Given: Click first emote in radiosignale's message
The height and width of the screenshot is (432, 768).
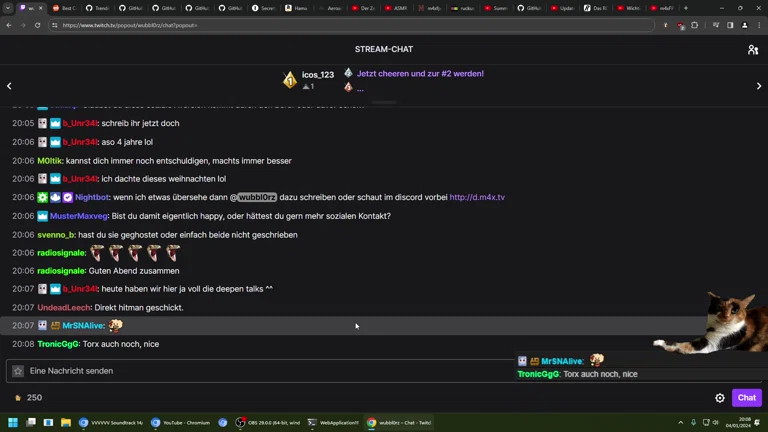Looking at the screenshot, I should 97,253.
